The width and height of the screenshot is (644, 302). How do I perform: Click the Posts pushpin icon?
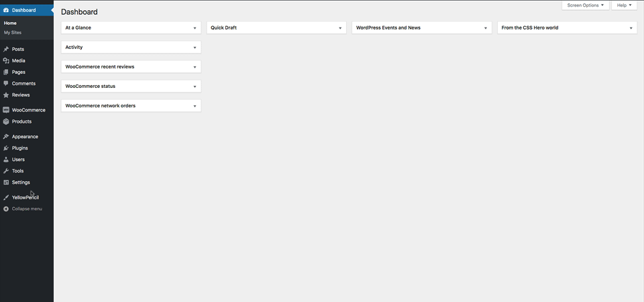pyautogui.click(x=6, y=49)
